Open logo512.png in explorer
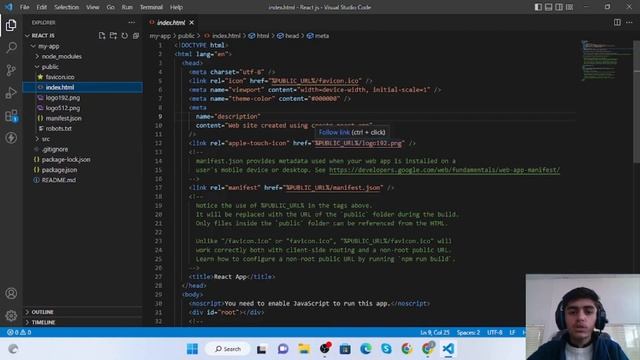 [x=62, y=108]
